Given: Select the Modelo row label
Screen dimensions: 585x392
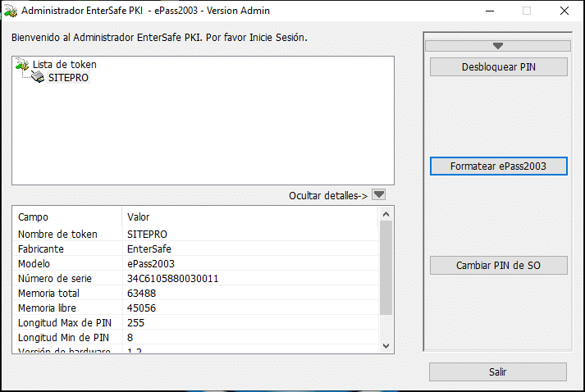Looking at the screenshot, I should click(x=34, y=264).
